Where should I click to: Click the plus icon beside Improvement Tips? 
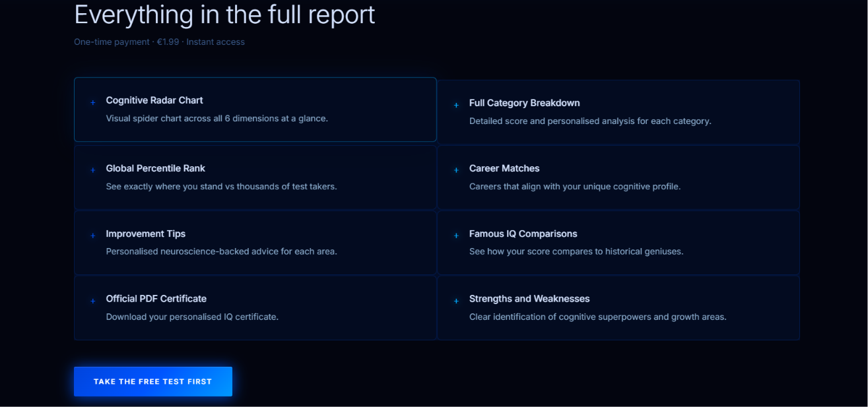click(x=92, y=235)
